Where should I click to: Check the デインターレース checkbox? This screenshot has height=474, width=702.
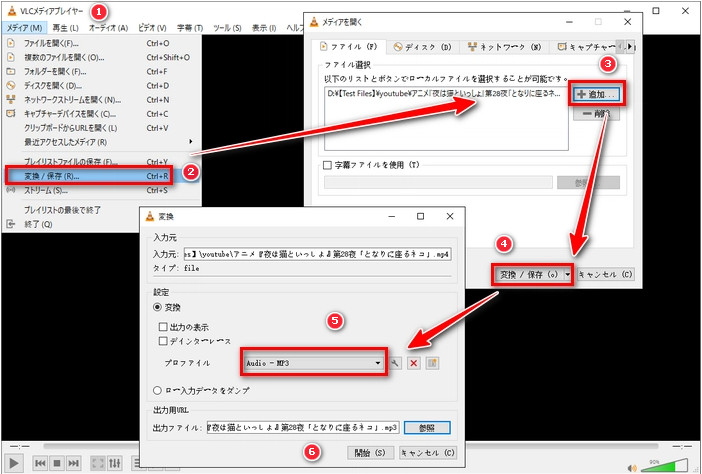pos(163,341)
